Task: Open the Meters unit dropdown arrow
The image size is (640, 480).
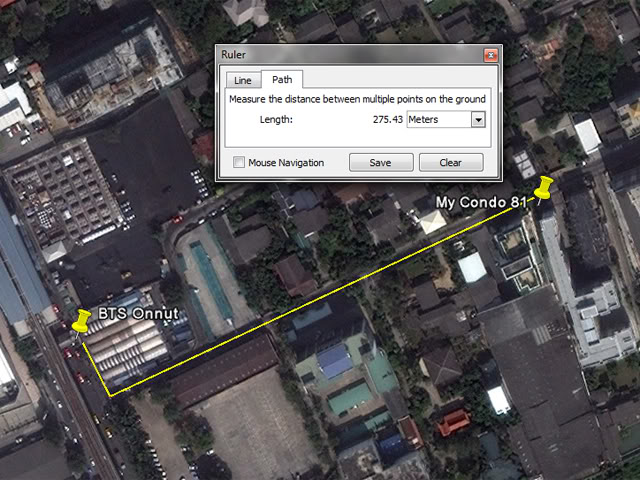Action: click(x=478, y=120)
